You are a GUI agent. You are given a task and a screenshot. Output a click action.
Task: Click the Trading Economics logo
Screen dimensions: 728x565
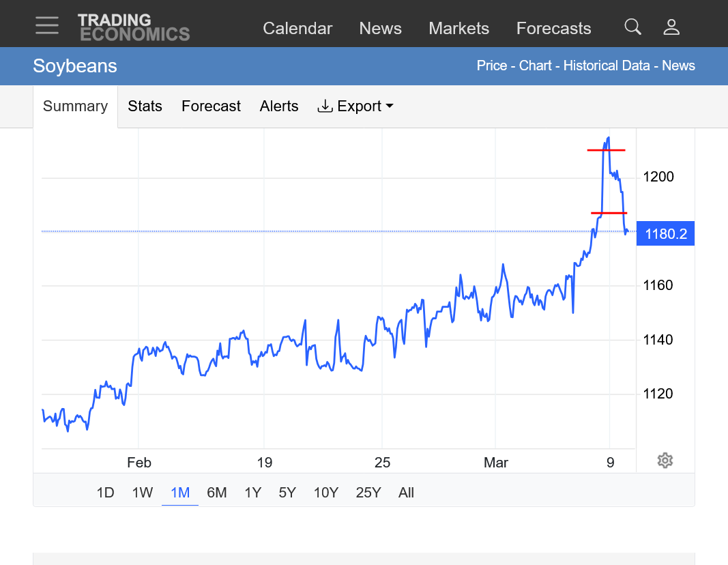134,27
